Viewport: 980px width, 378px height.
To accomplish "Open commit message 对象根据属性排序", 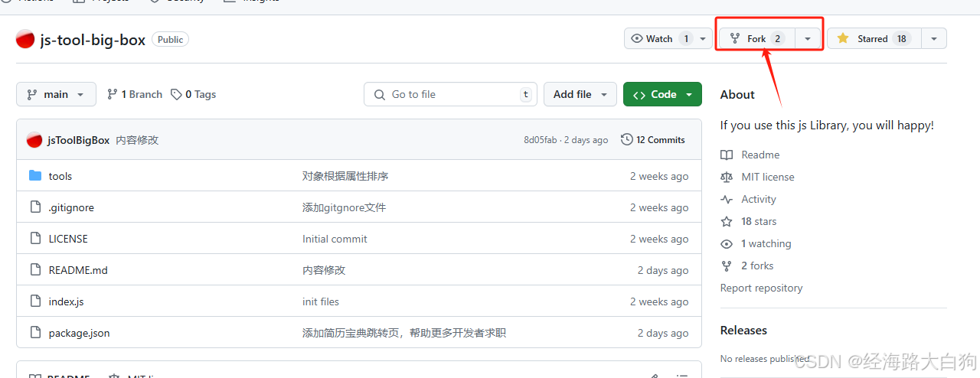I will point(345,176).
